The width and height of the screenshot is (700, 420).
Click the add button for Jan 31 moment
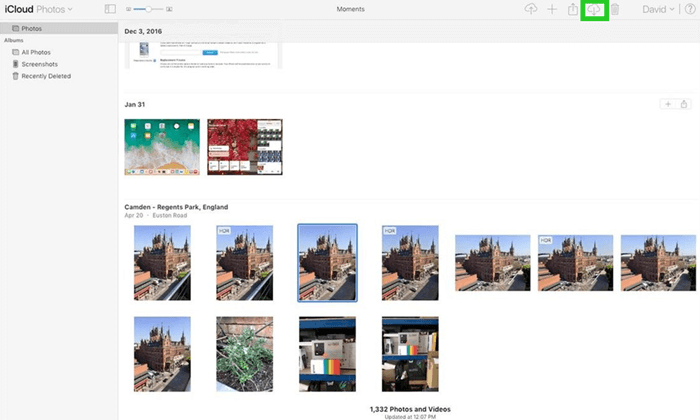pos(667,104)
